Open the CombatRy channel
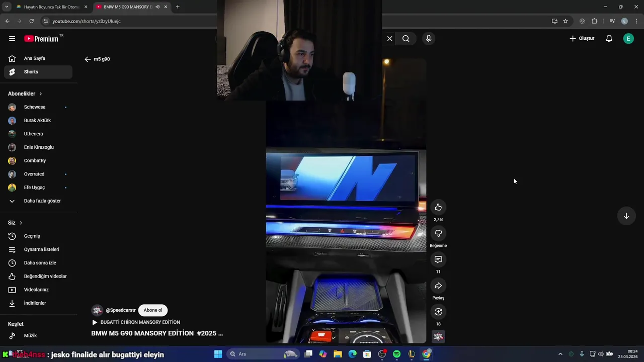The width and height of the screenshot is (644, 362). (38, 161)
